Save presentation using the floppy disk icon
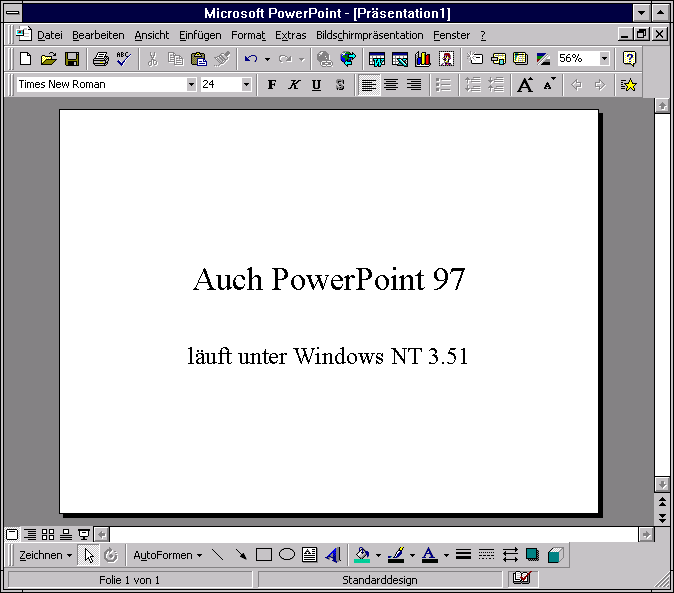This screenshot has width=674, height=593. tap(72, 59)
